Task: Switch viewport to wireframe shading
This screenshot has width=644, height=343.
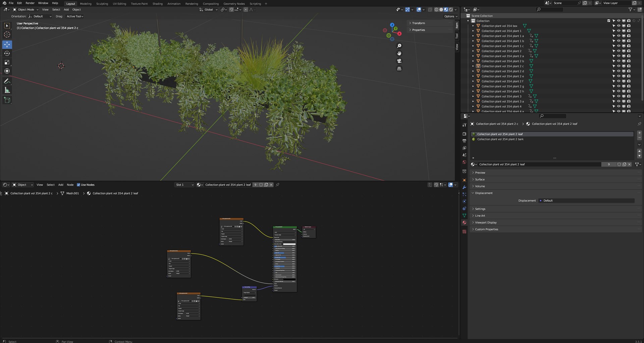Action: pyautogui.click(x=436, y=10)
